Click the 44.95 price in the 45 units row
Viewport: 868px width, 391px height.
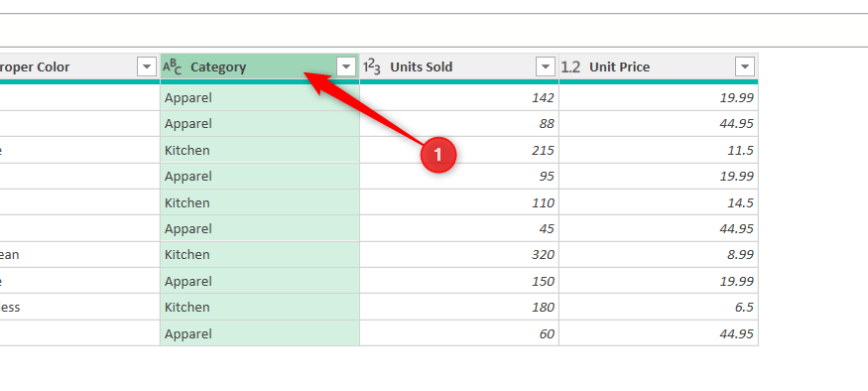(x=659, y=228)
